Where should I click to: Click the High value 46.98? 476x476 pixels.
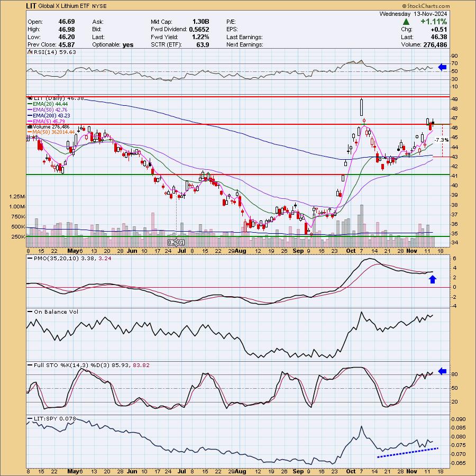(x=67, y=30)
